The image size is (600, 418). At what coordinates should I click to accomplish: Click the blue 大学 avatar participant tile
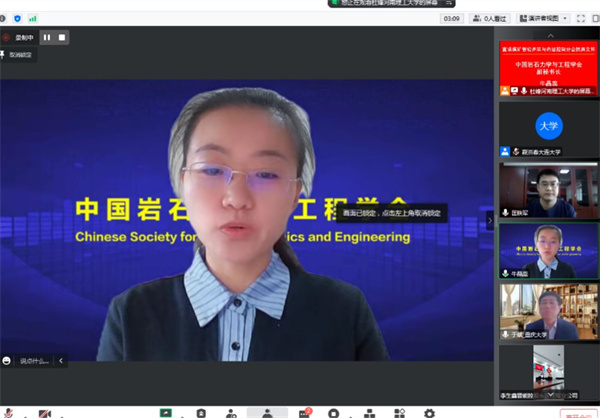[x=548, y=128]
